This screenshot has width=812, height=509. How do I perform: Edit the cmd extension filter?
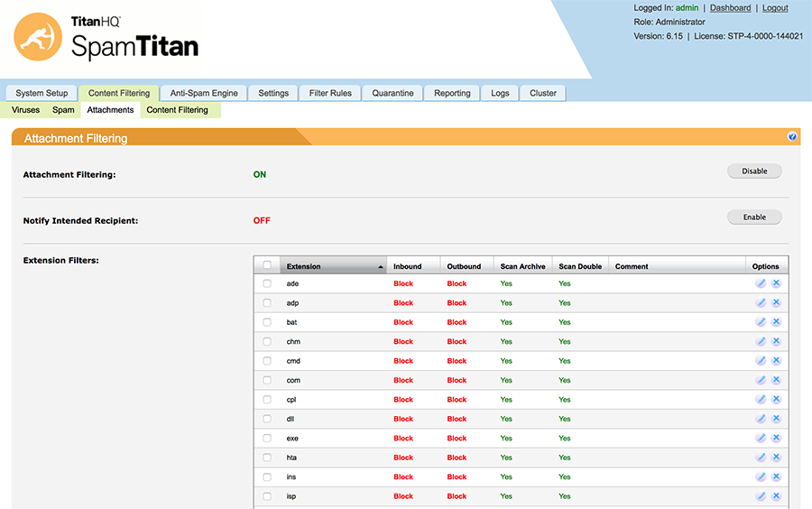tap(761, 360)
